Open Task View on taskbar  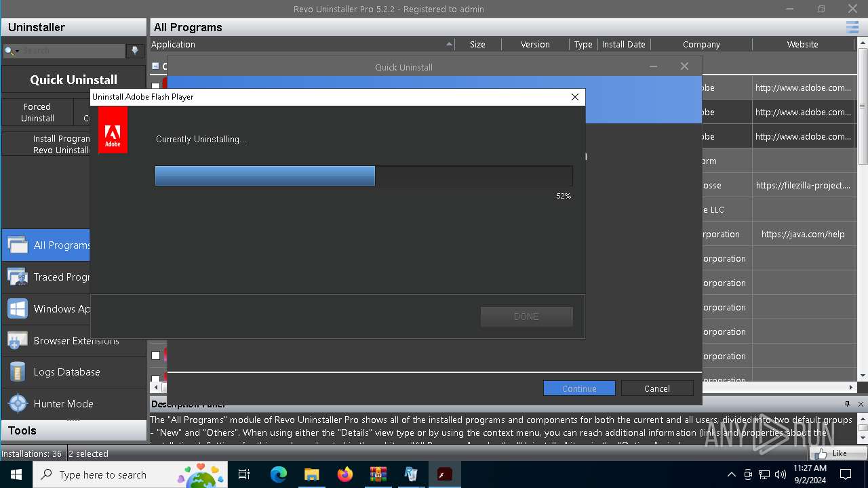(244, 474)
